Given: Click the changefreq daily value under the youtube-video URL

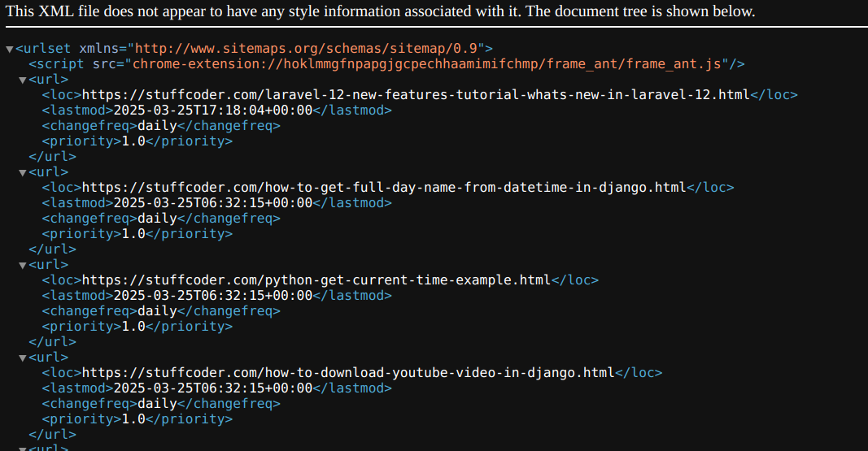Looking at the screenshot, I should 157,404.
